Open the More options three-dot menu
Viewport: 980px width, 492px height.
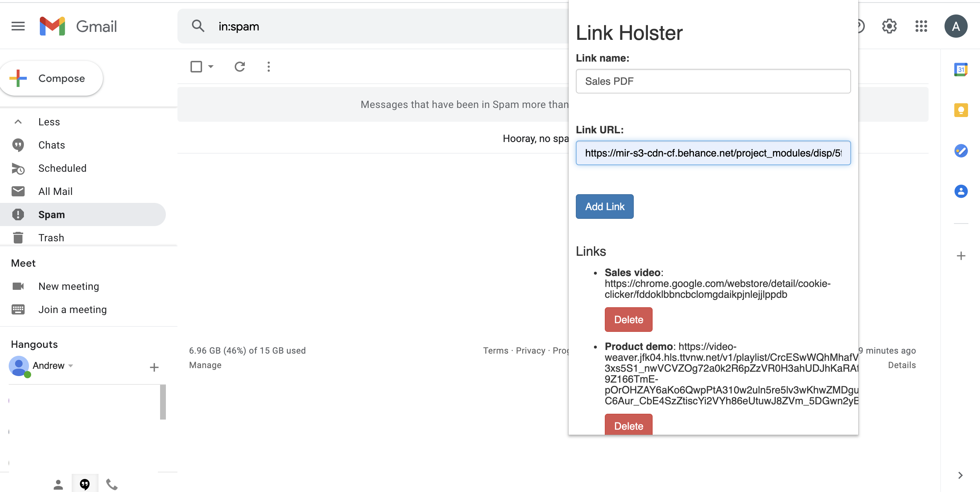click(x=269, y=67)
